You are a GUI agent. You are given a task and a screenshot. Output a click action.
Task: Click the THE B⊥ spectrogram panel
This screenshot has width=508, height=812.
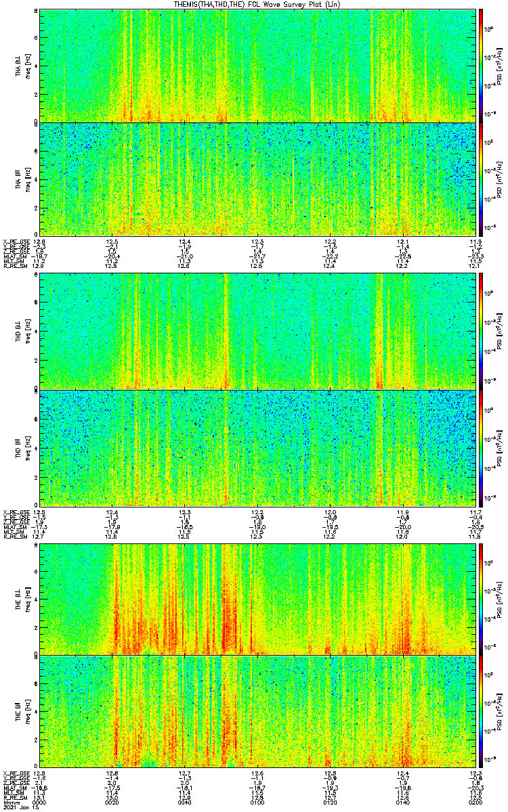257,599
